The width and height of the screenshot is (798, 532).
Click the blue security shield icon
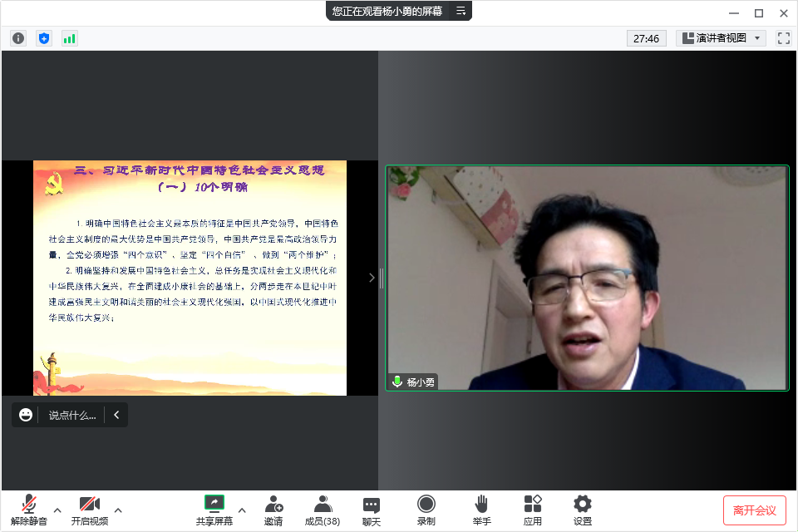click(x=44, y=38)
